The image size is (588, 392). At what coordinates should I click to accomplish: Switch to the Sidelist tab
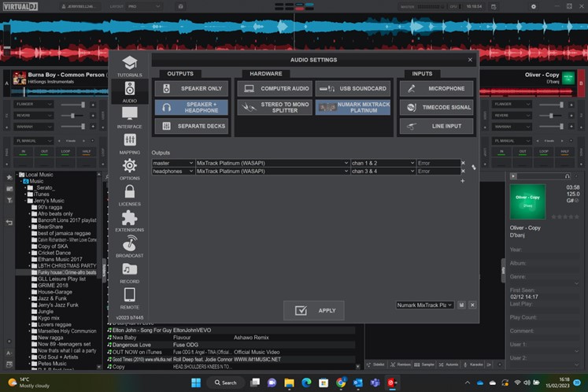(375, 364)
